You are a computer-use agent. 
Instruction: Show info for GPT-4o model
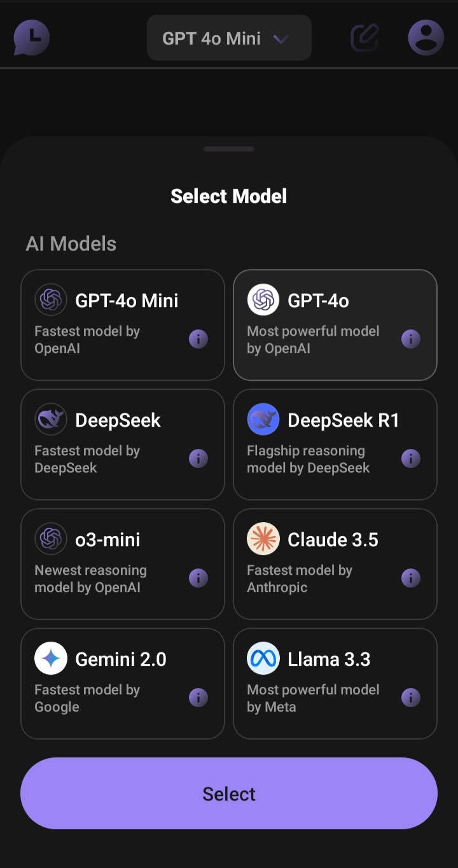[x=411, y=339]
